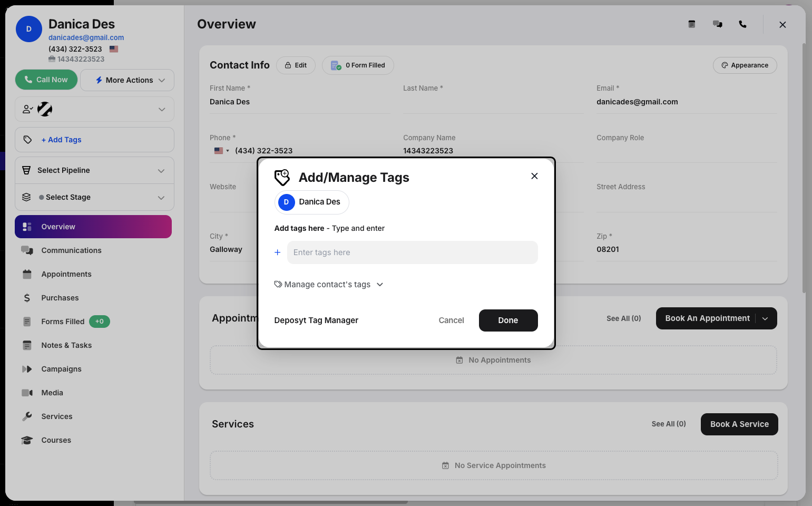Click the user assignment avatar icon
The image size is (812, 506).
point(45,109)
